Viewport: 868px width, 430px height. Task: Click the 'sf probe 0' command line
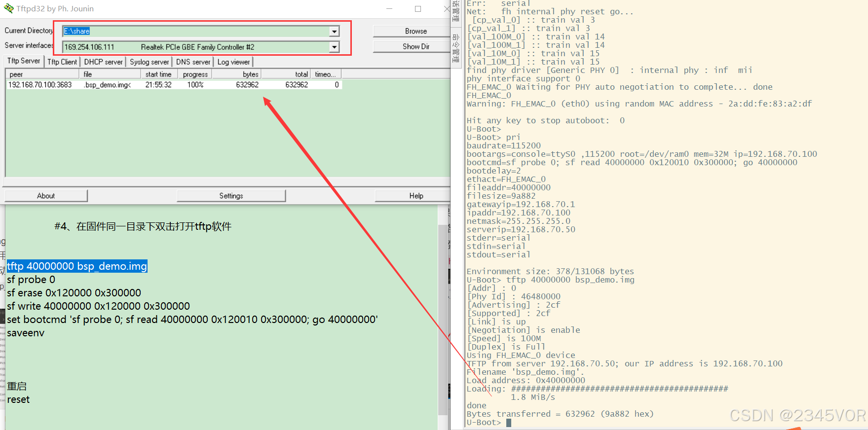coord(31,280)
